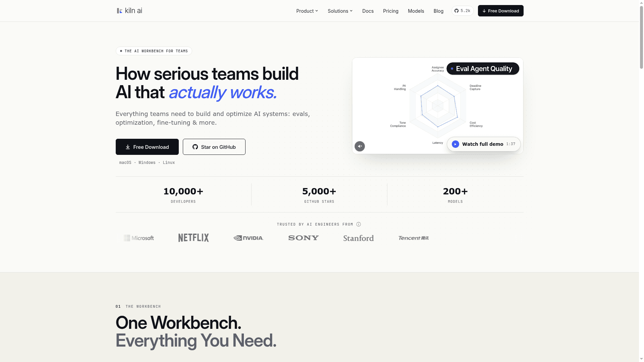Click the demo video radar chart thumbnail

click(437, 106)
